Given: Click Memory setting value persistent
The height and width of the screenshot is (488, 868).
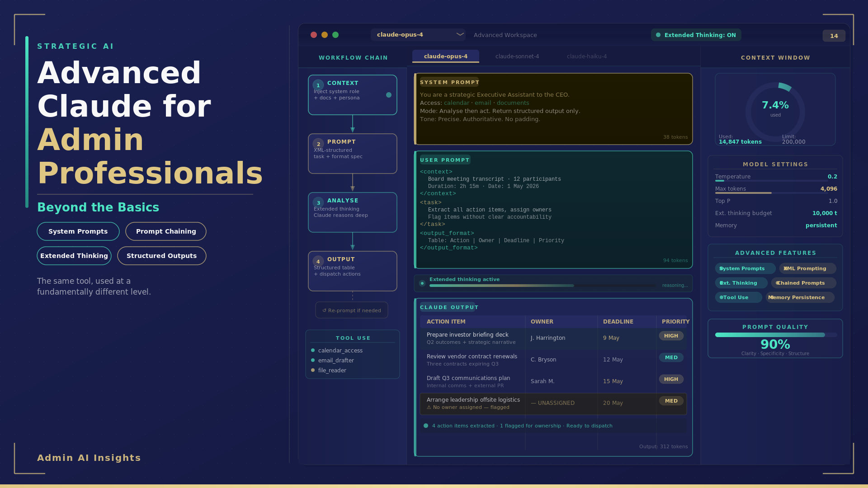Looking at the screenshot, I should tap(821, 225).
